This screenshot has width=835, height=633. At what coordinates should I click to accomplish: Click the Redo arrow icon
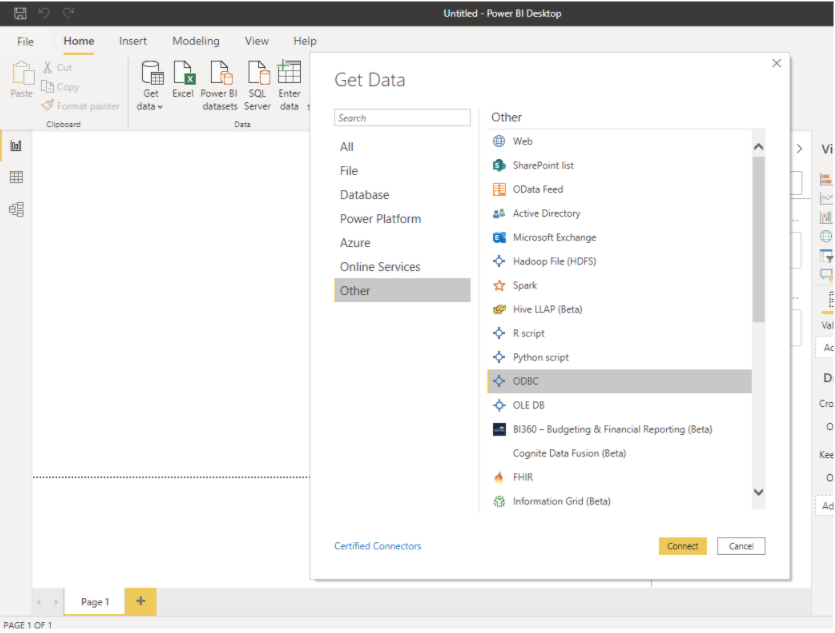click(68, 13)
